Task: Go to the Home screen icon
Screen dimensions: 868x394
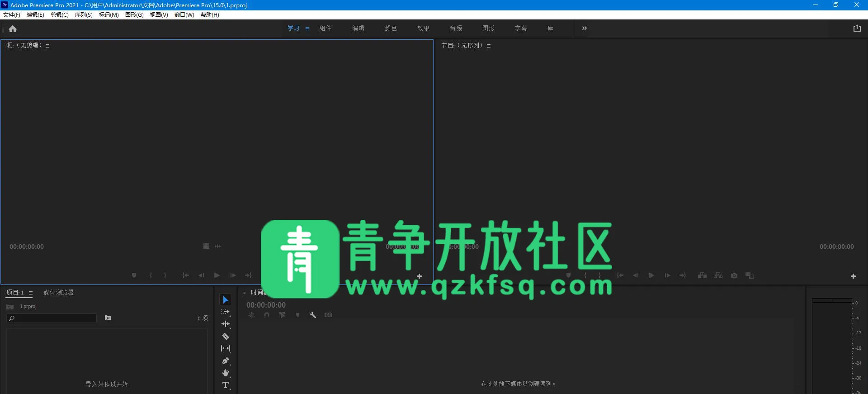Action: [13, 28]
